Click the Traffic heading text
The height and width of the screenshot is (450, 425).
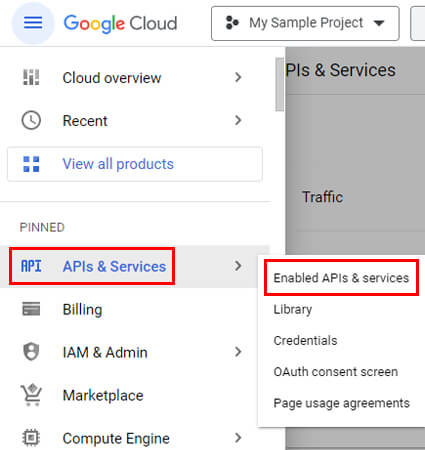(322, 197)
